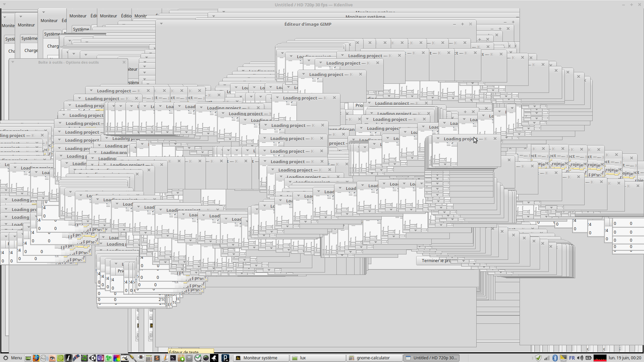The image size is (644, 362).
Task: Switch to Moniteur système taskbar window
Action: (x=260, y=358)
